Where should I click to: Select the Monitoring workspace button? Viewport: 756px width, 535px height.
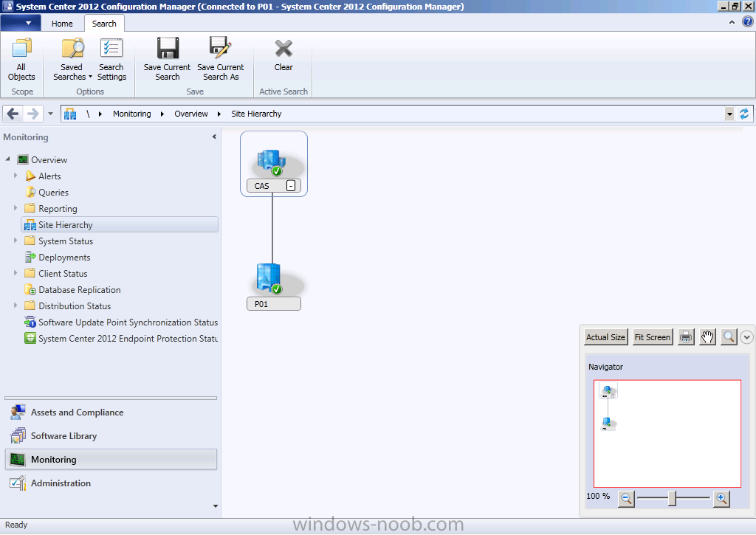(x=111, y=459)
